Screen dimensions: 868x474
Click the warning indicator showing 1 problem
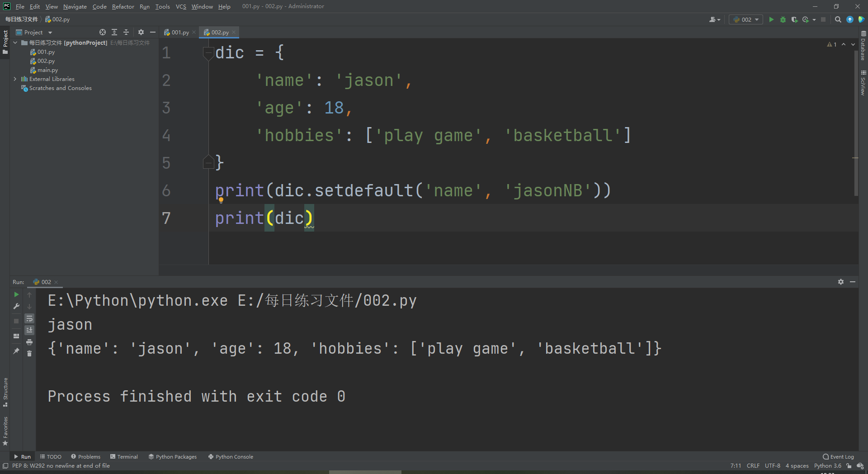coord(832,44)
